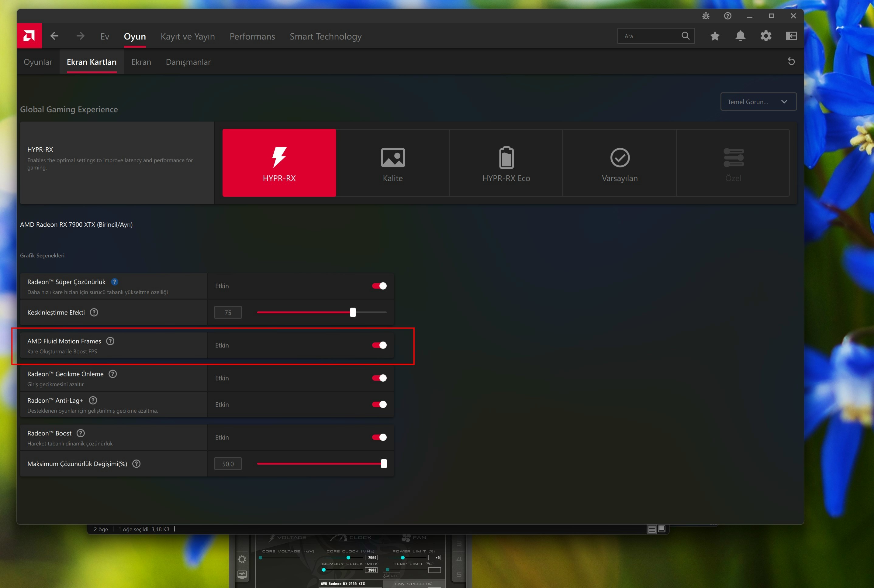Toggle AMD Fluid Motion Frames switch
The width and height of the screenshot is (874, 588).
(379, 345)
